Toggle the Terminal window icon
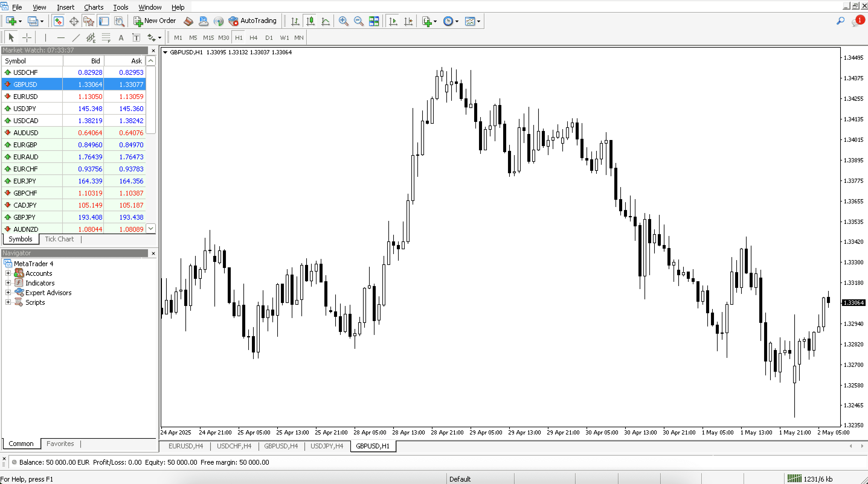The image size is (868, 484). point(104,21)
